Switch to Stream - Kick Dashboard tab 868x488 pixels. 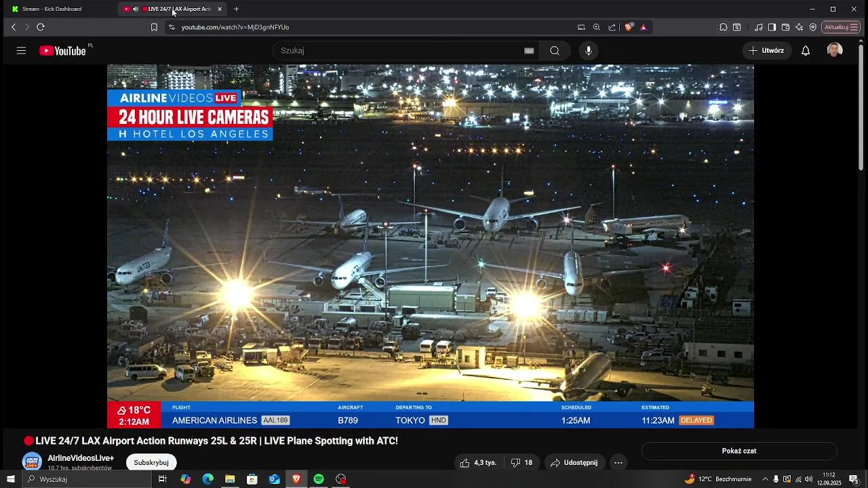(x=52, y=9)
